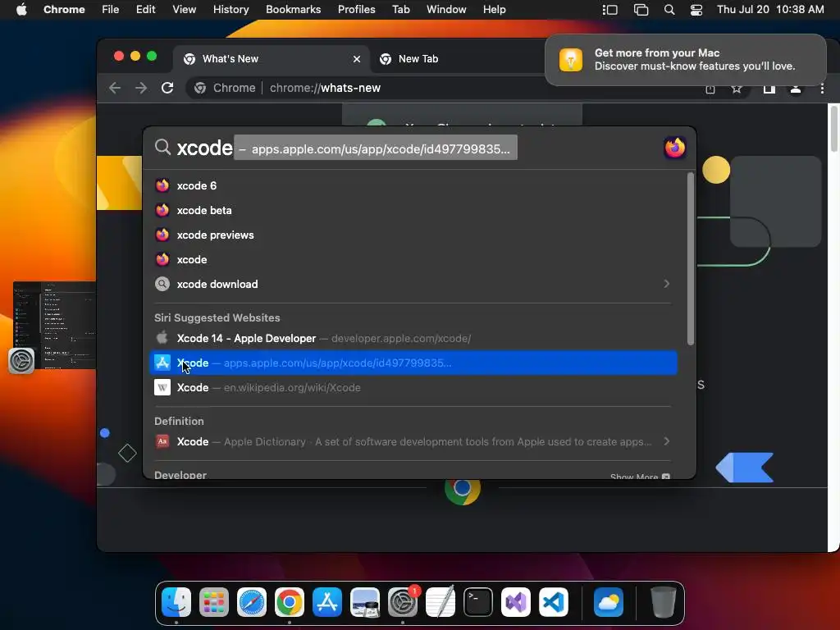Open Terminal from the Dock
Screen dimensions: 840x630
[x=478, y=602]
